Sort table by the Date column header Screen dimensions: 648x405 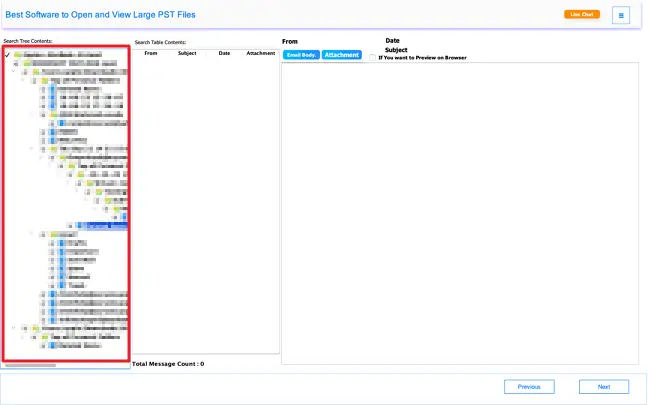tap(224, 53)
